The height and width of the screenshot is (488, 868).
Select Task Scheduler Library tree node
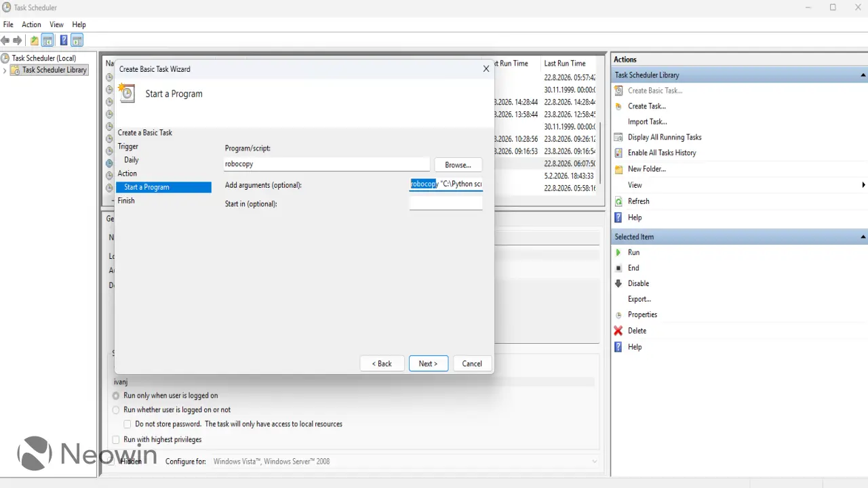click(x=54, y=70)
